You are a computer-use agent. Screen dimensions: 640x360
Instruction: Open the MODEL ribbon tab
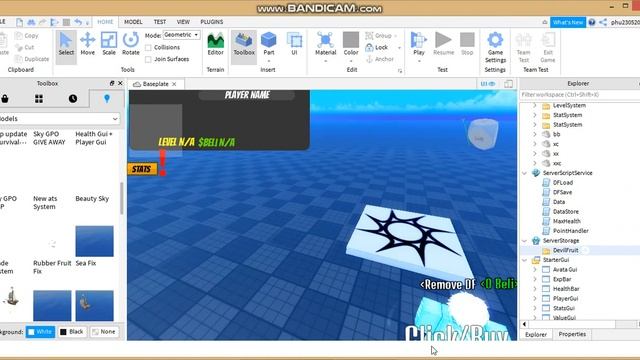(x=133, y=22)
